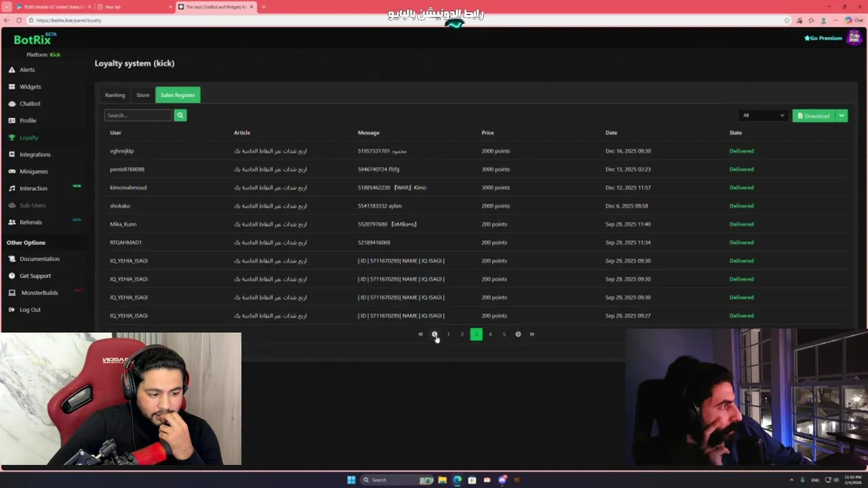The height and width of the screenshot is (488, 868).
Task: Open Discord from taskbar
Action: point(502,480)
